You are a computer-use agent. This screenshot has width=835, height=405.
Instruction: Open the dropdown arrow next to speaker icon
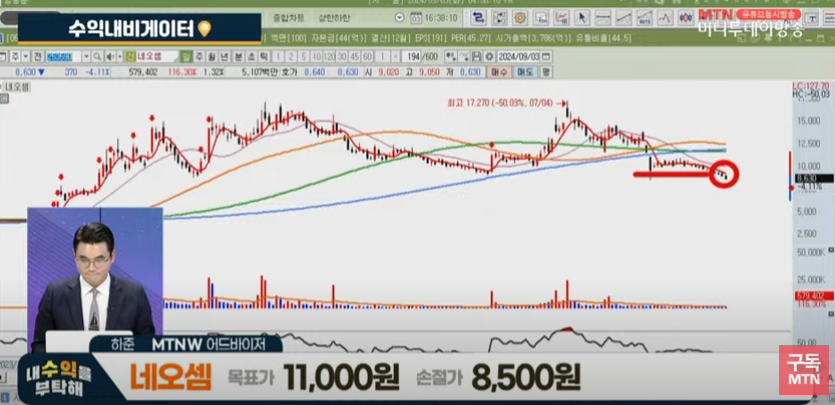(x=119, y=56)
